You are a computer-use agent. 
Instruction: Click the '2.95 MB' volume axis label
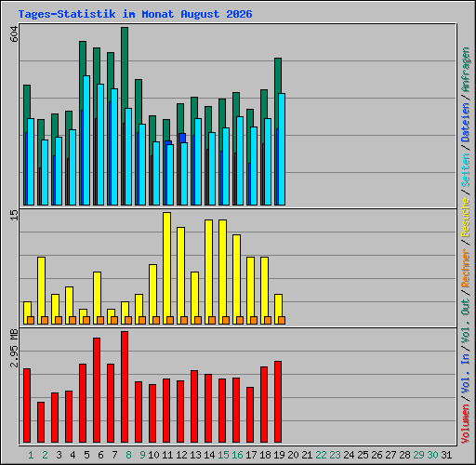(x=14, y=349)
